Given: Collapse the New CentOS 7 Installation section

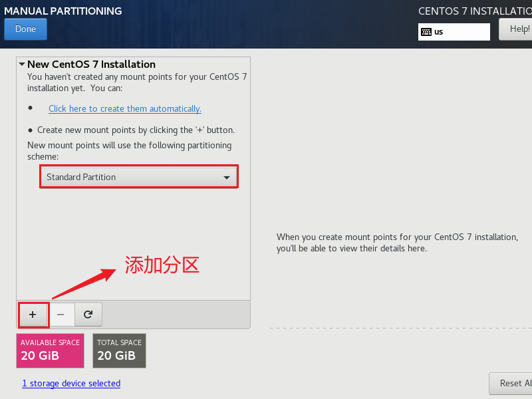Looking at the screenshot, I should click(22, 64).
